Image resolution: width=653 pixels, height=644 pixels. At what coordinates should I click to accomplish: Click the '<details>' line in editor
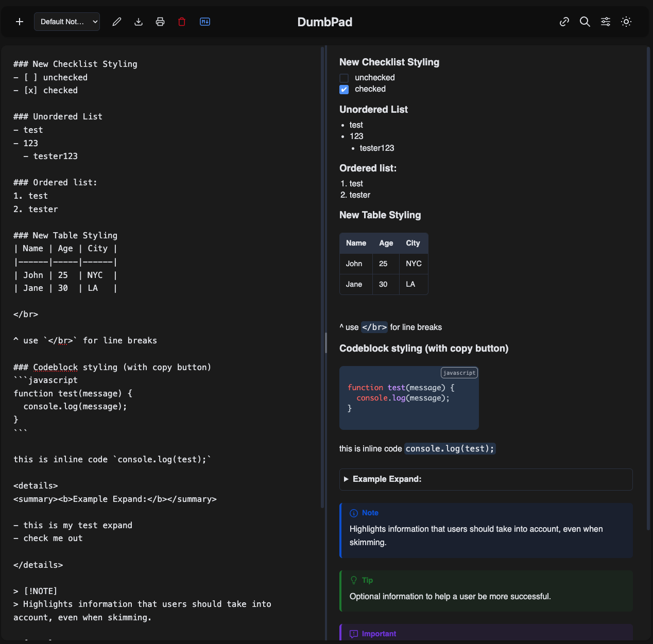click(x=36, y=486)
